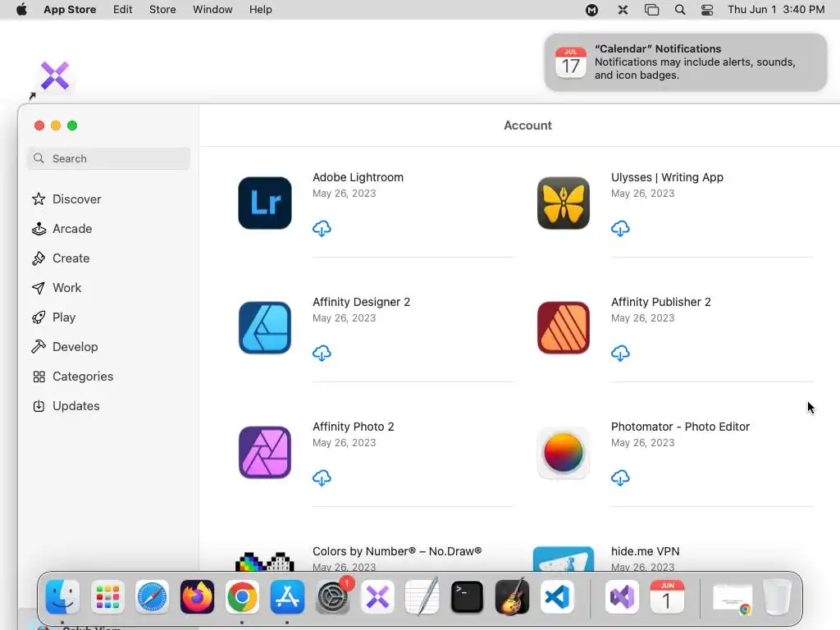Click the Account page title
Screen dimensions: 840x630
pyautogui.click(x=527, y=126)
